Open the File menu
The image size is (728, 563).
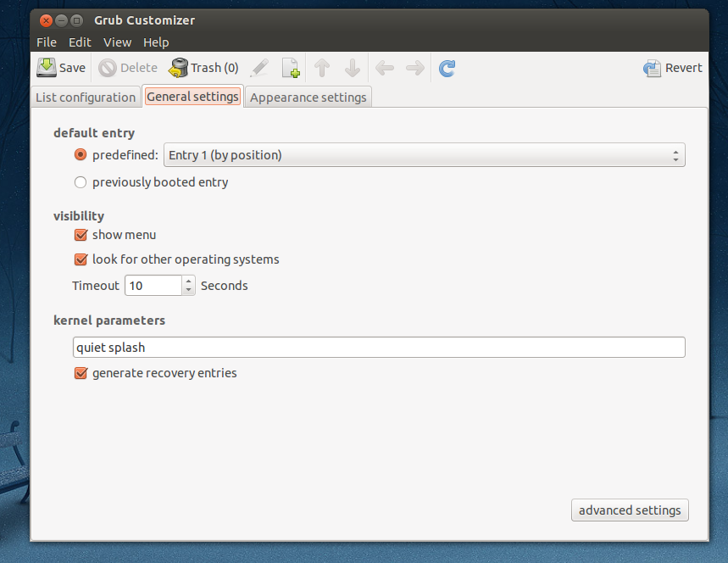click(47, 42)
